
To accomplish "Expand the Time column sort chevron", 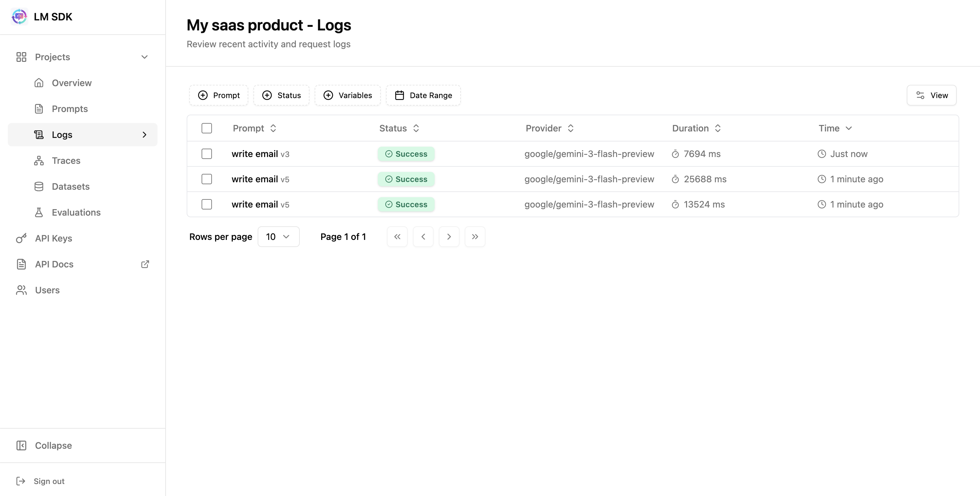I will click(x=848, y=129).
